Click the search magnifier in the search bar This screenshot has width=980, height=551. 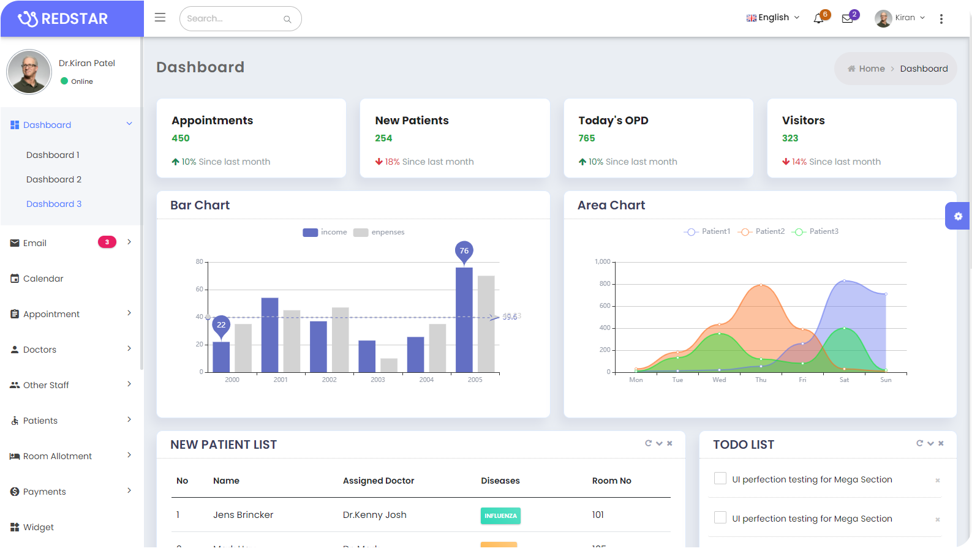tap(287, 19)
